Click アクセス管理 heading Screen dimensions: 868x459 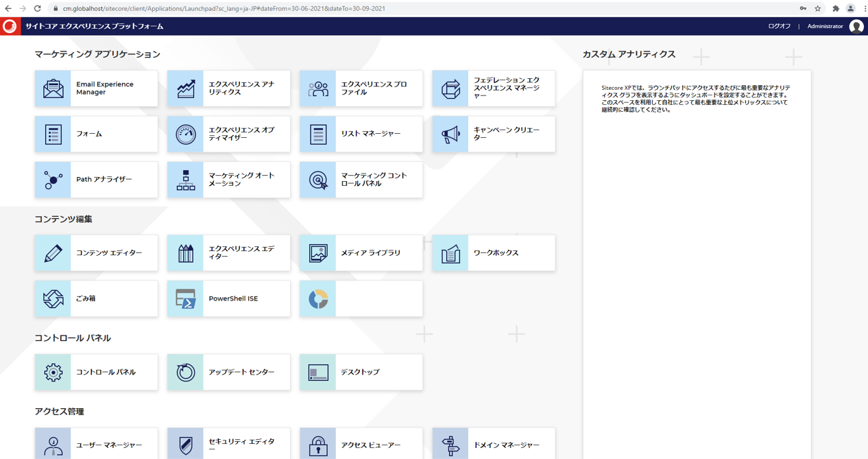click(x=59, y=412)
